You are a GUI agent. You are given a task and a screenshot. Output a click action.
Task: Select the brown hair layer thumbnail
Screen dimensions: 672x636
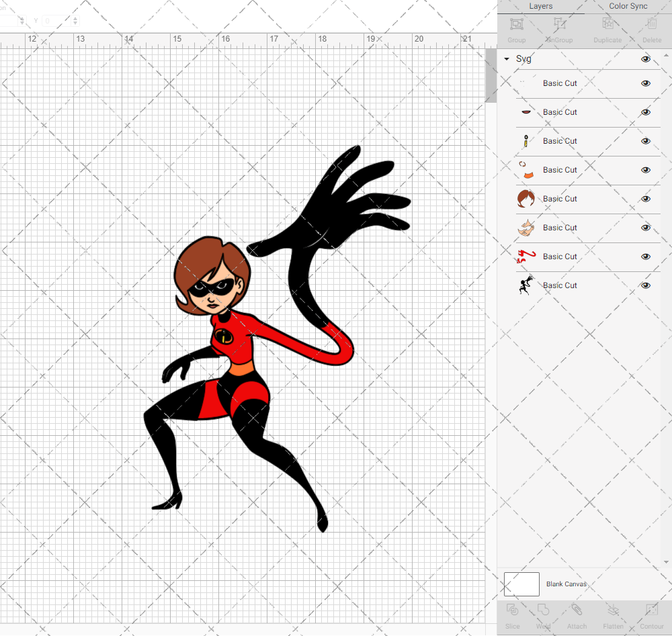coord(526,199)
